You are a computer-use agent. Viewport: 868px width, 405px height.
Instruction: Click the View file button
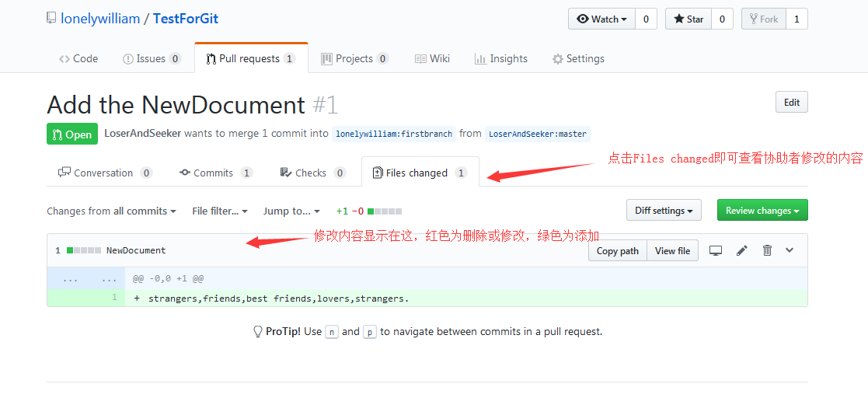point(672,251)
